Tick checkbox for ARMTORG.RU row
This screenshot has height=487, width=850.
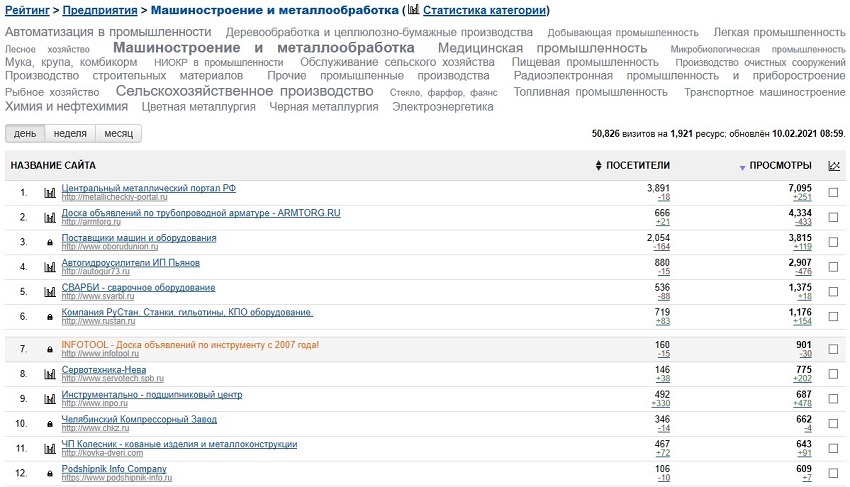click(x=833, y=217)
